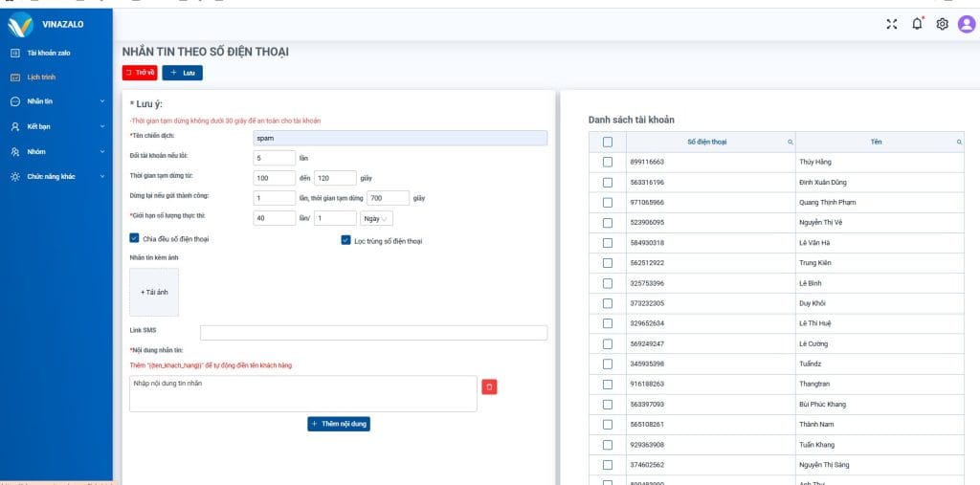Click the VINAZALO logo icon

coord(20,26)
